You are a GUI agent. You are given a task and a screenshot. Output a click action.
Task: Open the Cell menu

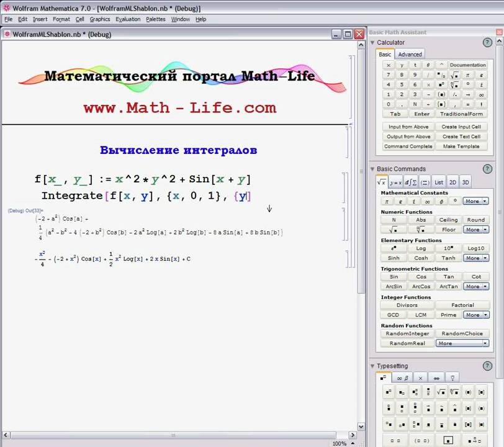[79, 19]
